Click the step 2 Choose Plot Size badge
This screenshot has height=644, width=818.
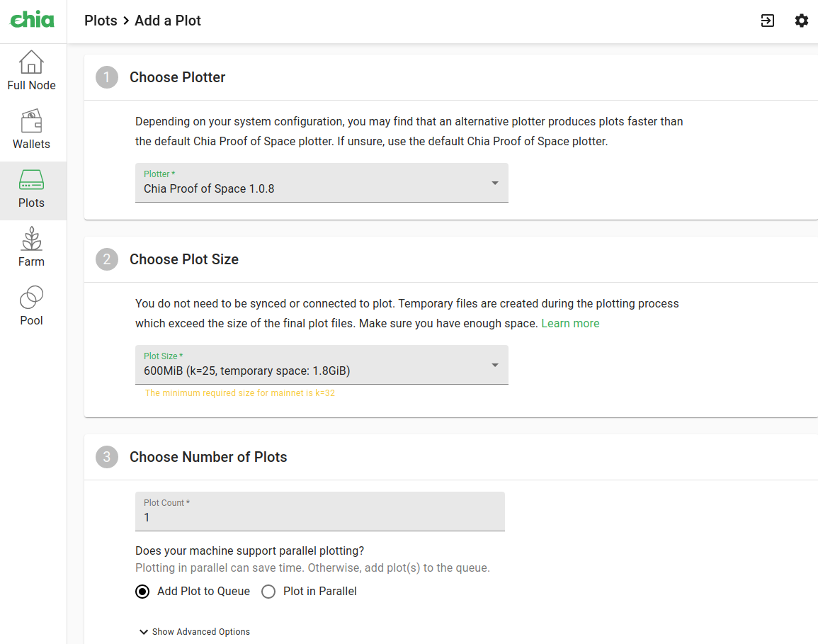coord(106,259)
